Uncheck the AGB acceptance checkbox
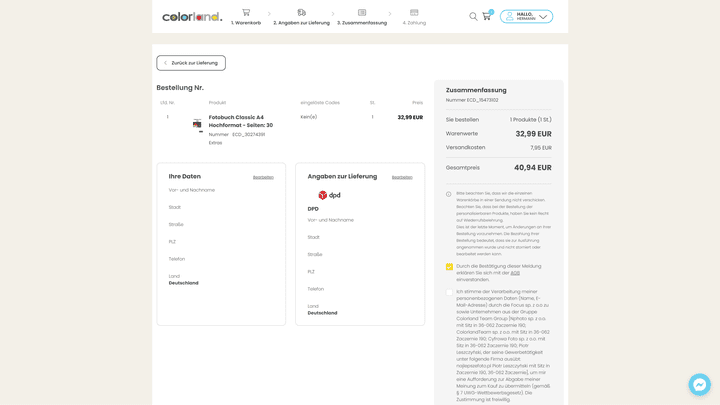 [449, 266]
